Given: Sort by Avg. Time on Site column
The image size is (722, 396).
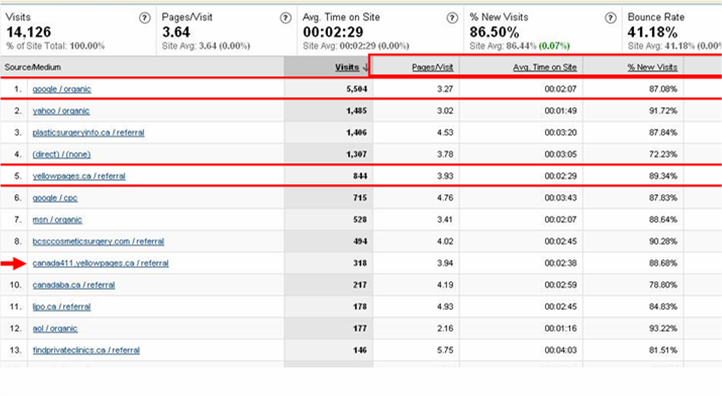Looking at the screenshot, I should tap(545, 67).
